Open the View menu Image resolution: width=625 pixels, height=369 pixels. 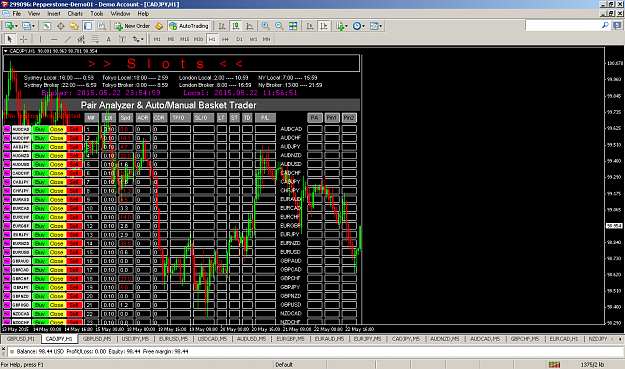point(34,14)
